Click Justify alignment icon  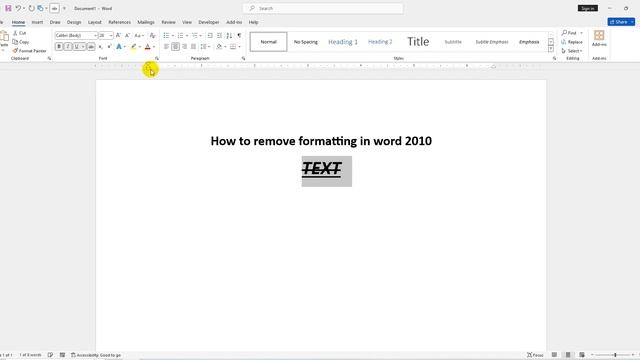click(193, 47)
